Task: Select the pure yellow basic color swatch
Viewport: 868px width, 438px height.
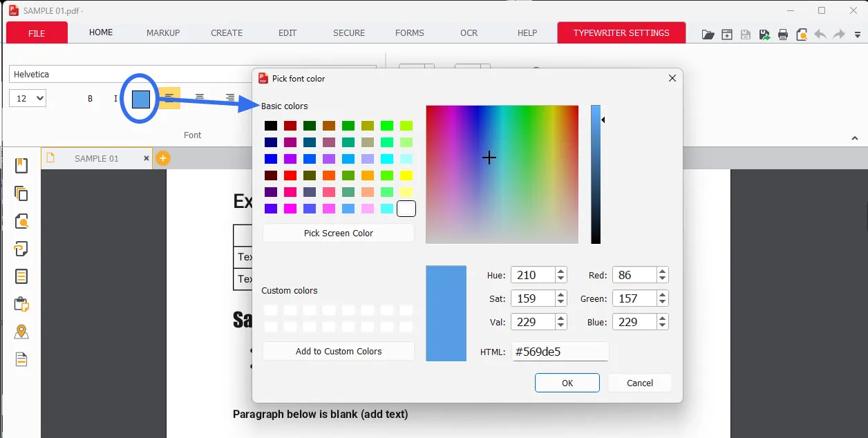Action: coord(406,175)
